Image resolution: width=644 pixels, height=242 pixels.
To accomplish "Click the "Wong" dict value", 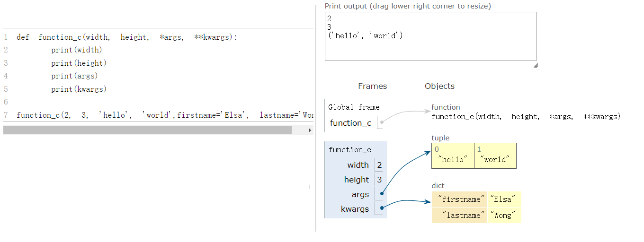I will click(x=503, y=216).
